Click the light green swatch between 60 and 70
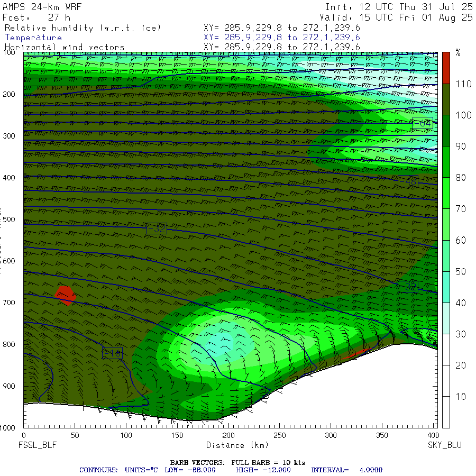The image size is (476, 476). [446, 224]
